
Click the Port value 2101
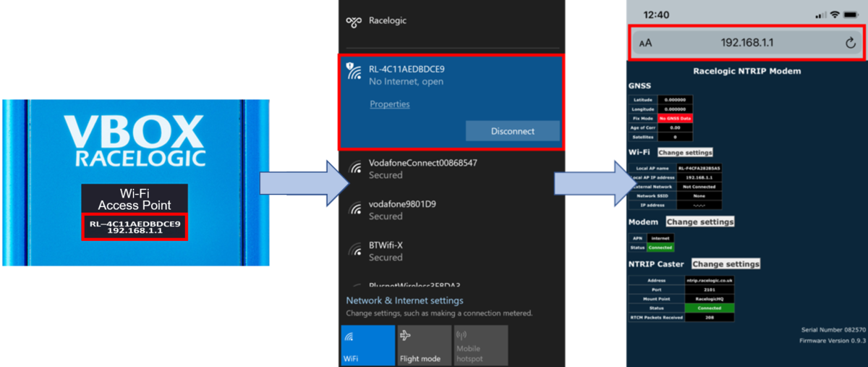tap(710, 289)
